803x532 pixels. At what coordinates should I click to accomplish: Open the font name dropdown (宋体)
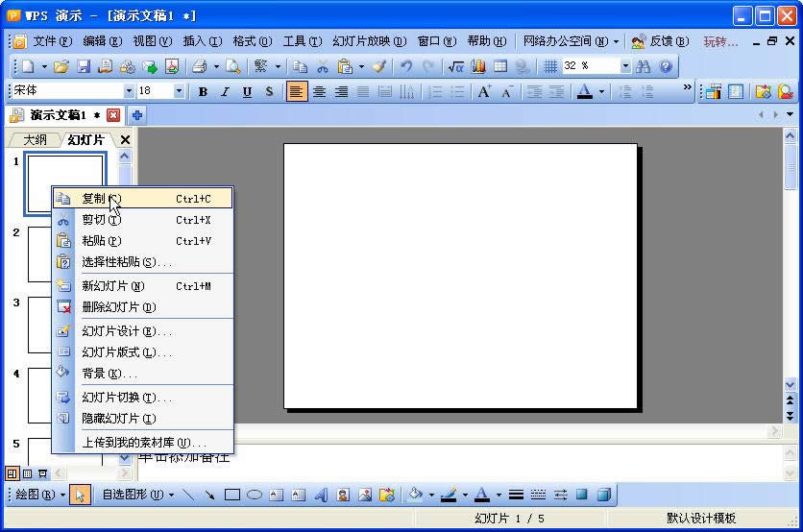[129, 91]
